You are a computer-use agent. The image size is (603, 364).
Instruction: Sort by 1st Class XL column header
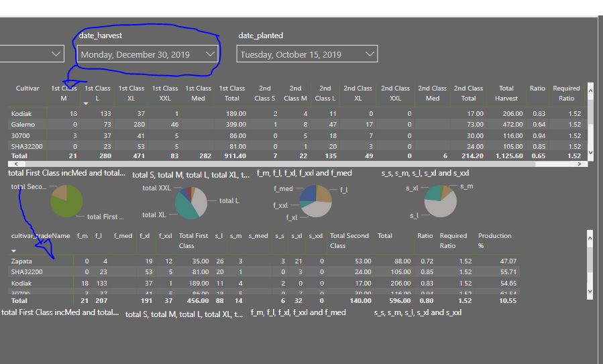click(x=131, y=93)
